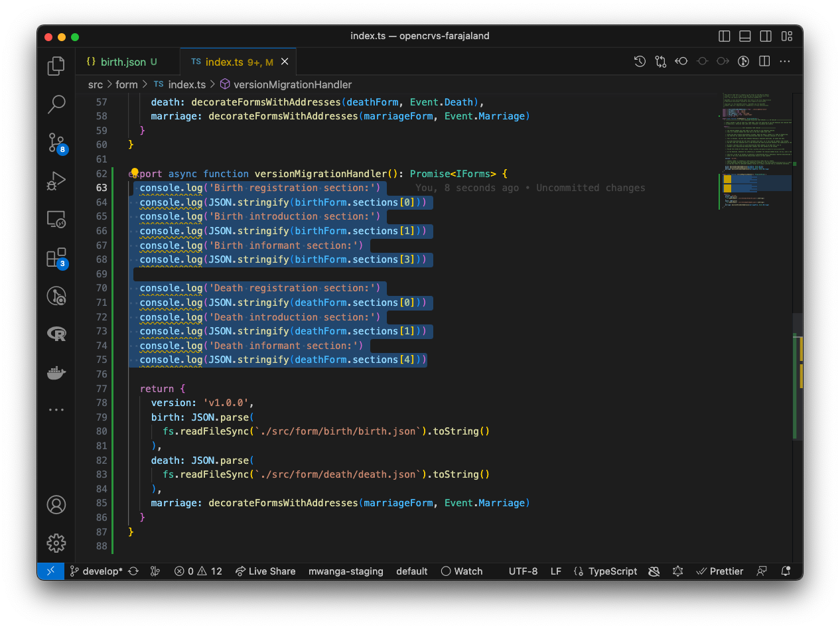The width and height of the screenshot is (840, 629).
Task: Change TypeScript language mode selector
Action: click(612, 571)
